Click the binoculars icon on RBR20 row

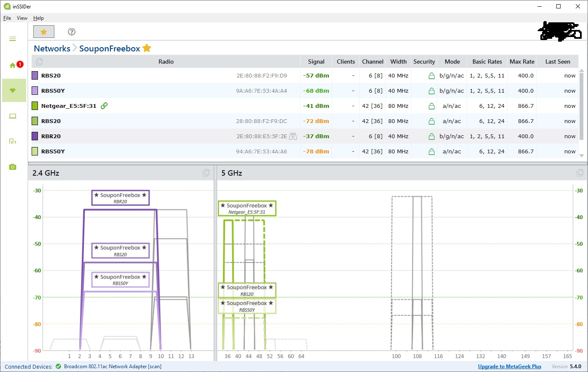tap(293, 136)
